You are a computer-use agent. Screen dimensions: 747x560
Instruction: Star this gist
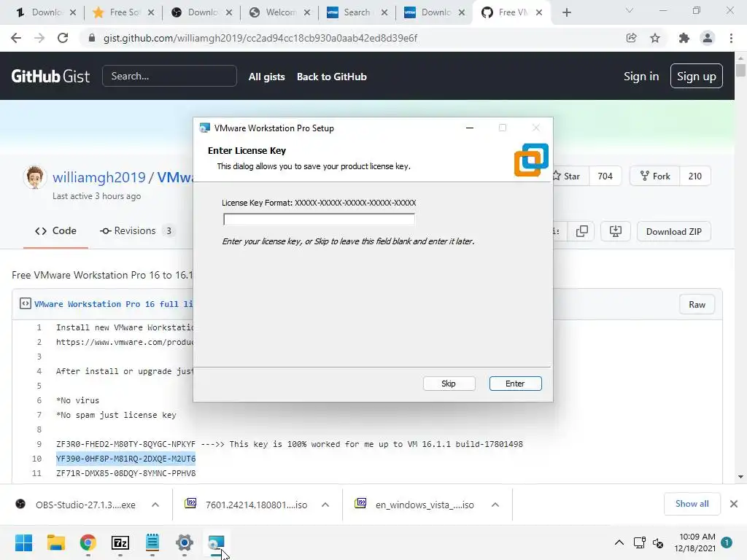tap(570, 176)
